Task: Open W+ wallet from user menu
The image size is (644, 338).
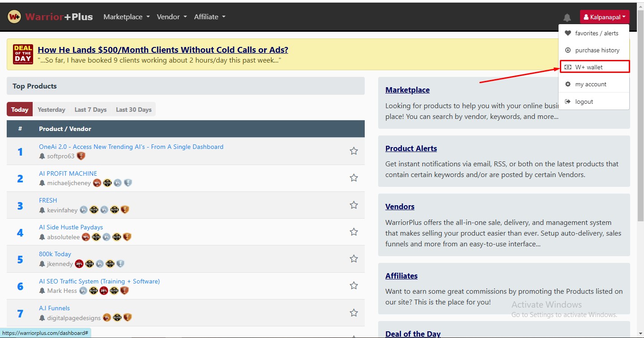Action: [x=594, y=67]
